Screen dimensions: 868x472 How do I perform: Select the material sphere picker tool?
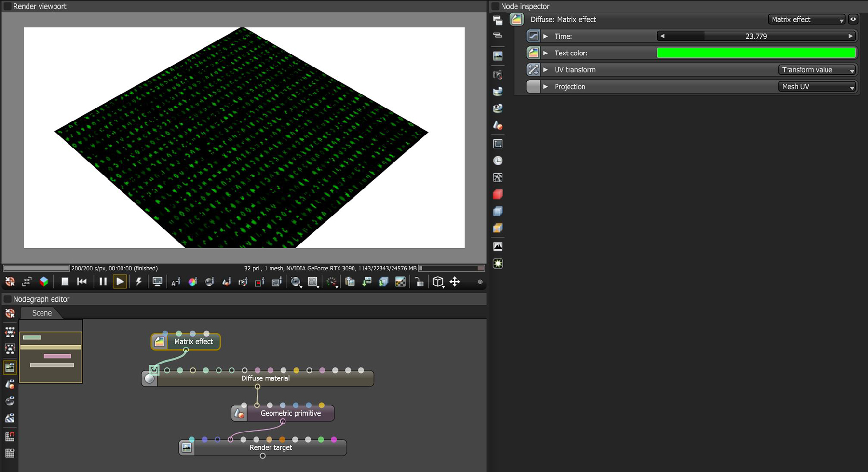(209, 282)
